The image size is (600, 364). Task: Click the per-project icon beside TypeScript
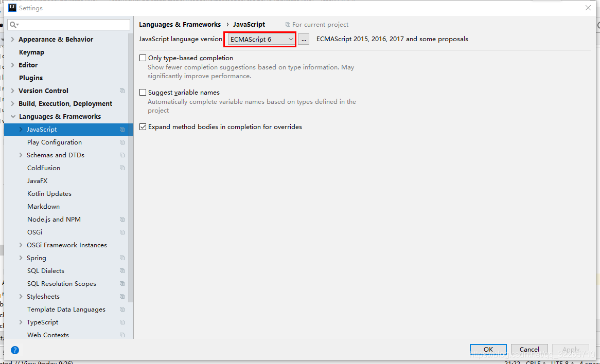click(x=122, y=322)
